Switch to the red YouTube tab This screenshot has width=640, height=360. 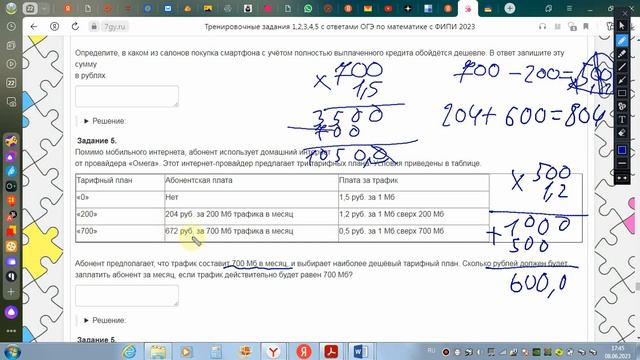388,8
